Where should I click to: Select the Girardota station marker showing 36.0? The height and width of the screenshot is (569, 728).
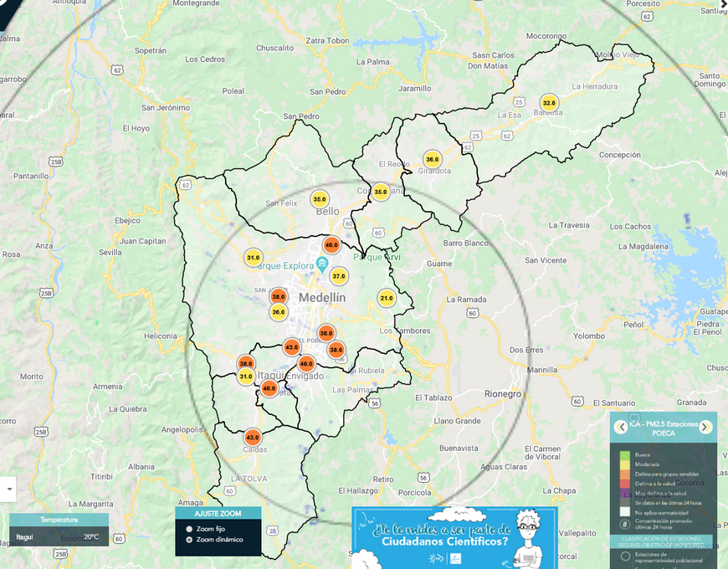click(x=432, y=159)
